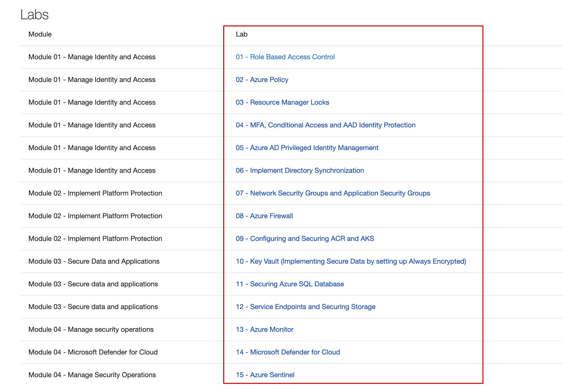Select Module 03 Secure Data and Applications, Key Vault row
Screen dimensions: 563x392
point(94,261)
